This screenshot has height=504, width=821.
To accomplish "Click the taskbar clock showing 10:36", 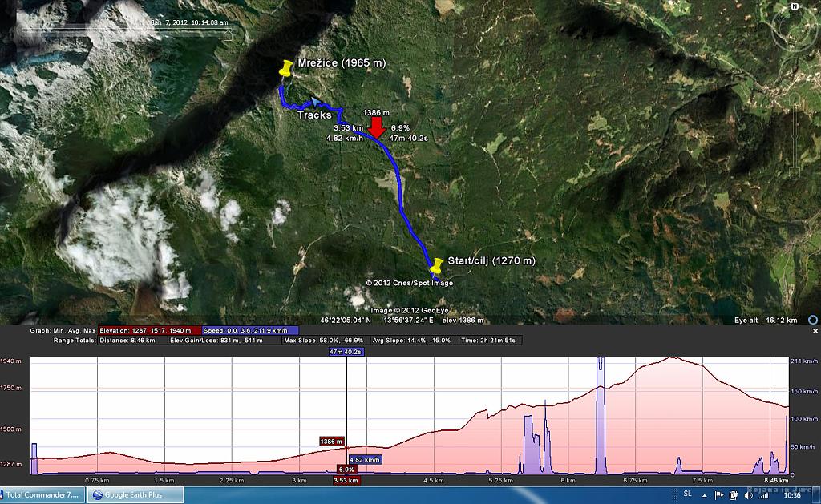I will pos(792,495).
